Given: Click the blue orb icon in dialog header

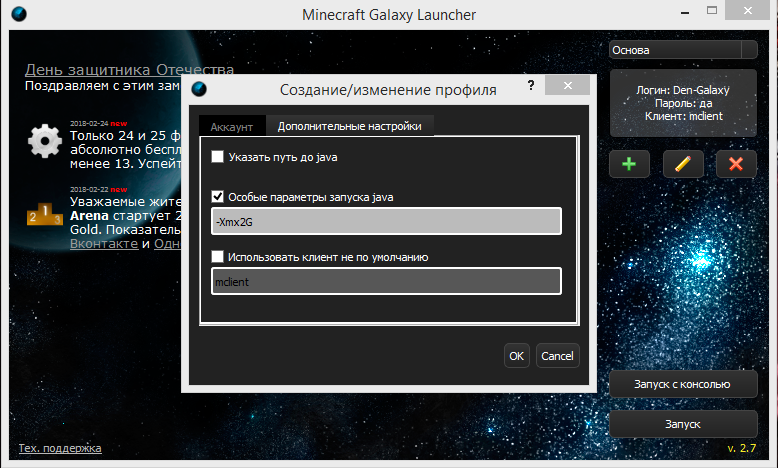Looking at the screenshot, I should (200, 90).
